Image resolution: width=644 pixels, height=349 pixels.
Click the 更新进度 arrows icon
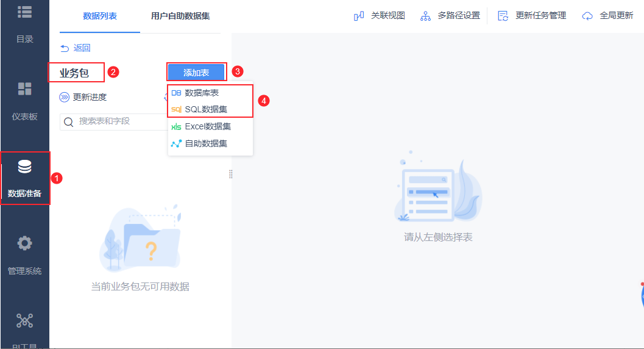coord(65,98)
